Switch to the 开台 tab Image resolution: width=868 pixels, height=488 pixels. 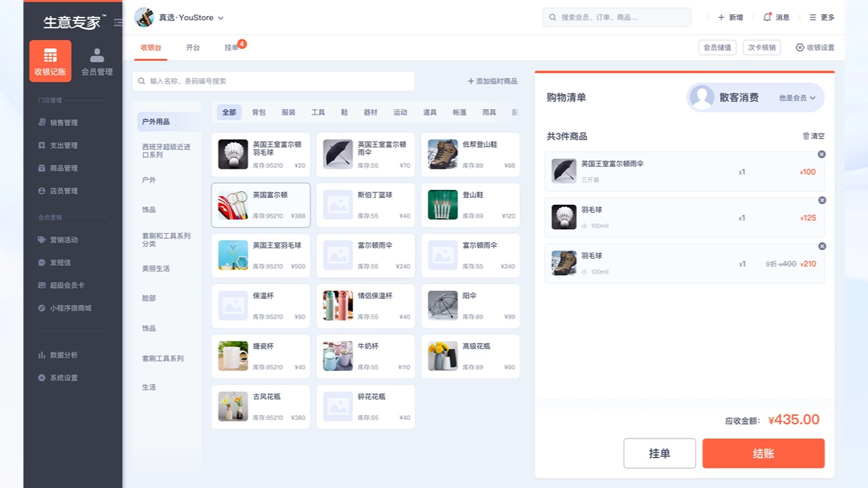pos(193,47)
